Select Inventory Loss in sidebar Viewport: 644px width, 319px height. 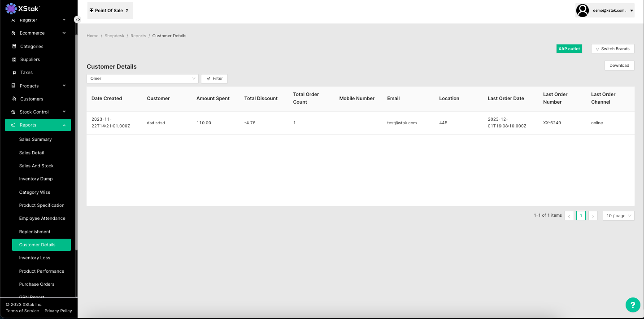pos(35,258)
